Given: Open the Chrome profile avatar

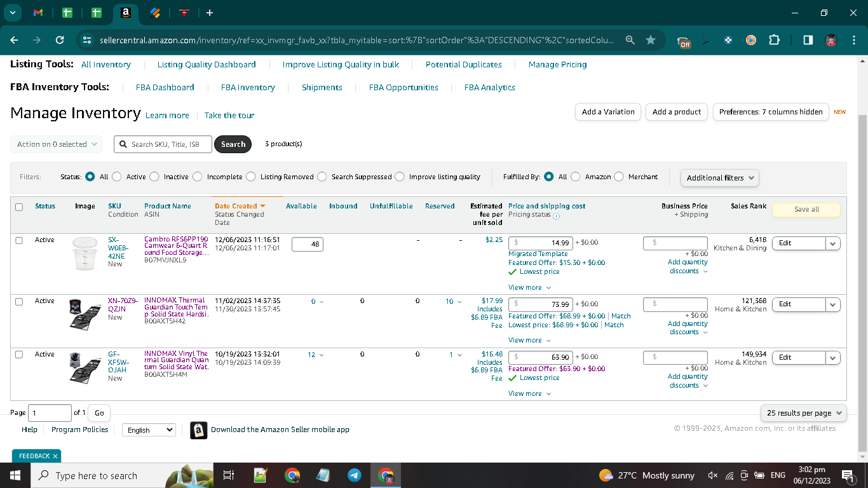Looking at the screenshot, I should [831, 40].
